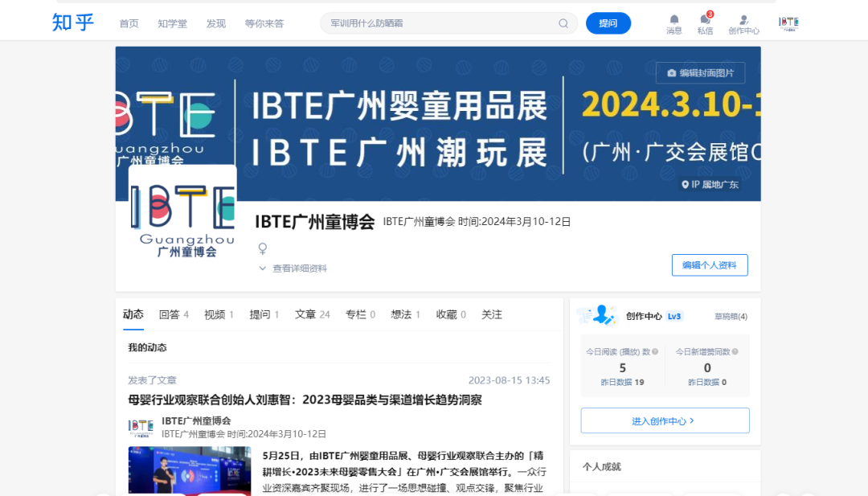The image size is (868, 496).
Task: Switch to 专栏 tab
Action: 360,314
